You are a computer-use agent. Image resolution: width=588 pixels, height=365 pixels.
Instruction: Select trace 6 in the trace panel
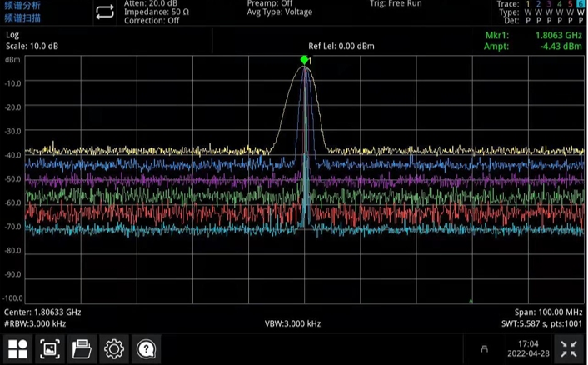click(x=581, y=4)
